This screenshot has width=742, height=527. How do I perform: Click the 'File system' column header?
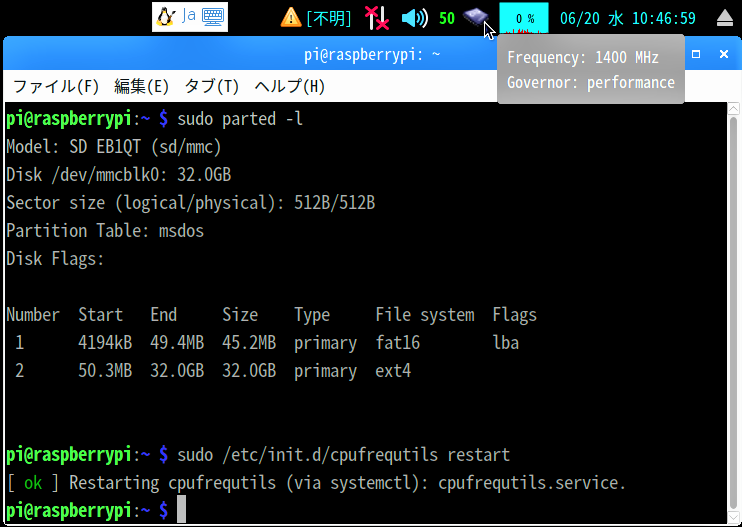point(425,315)
